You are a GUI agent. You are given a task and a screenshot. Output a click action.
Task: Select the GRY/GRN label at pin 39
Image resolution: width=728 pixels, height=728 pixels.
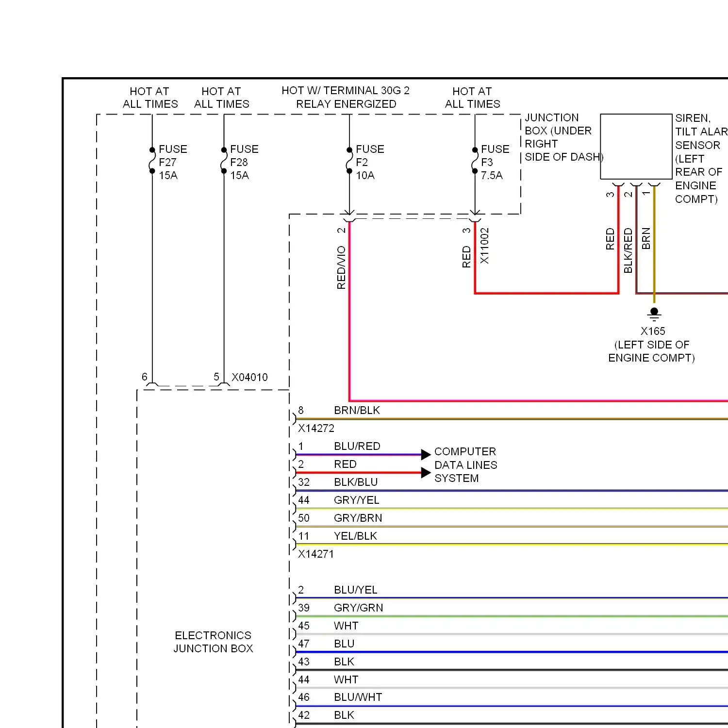click(359, 608)
